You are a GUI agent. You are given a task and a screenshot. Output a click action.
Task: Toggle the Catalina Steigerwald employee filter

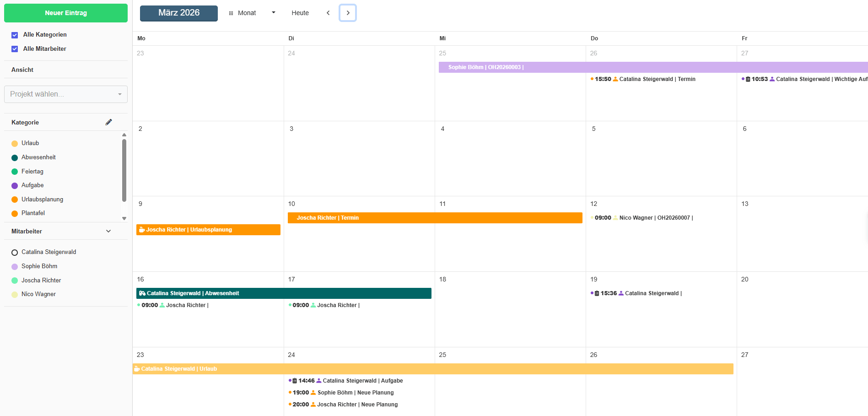(15, 252)
